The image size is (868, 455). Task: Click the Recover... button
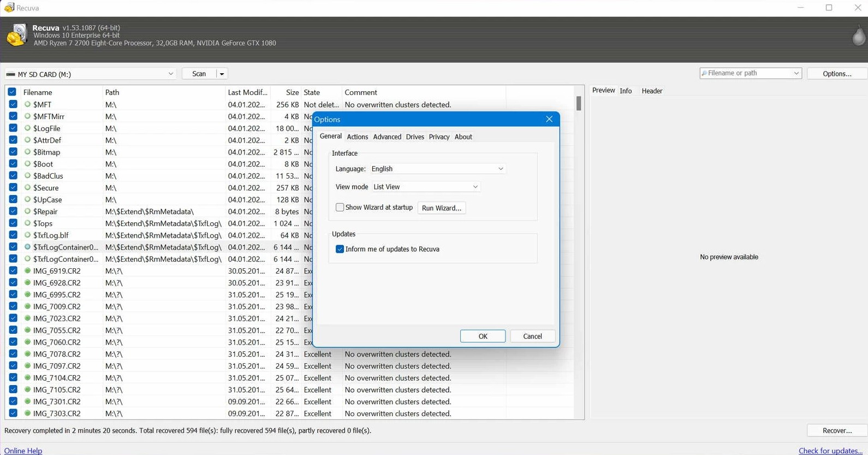click(837, 430)
